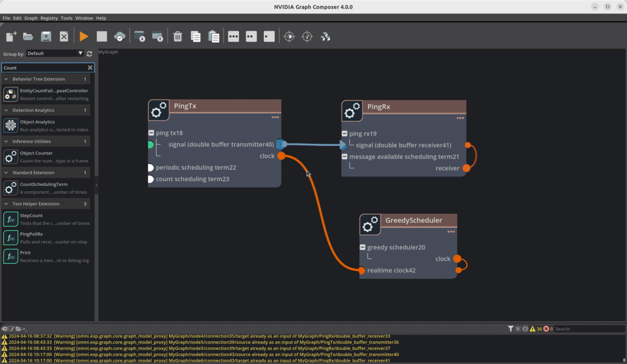Screen dimensions: 627x364
Task: Click the realtime clock42 input port
Action: (361, 271)
